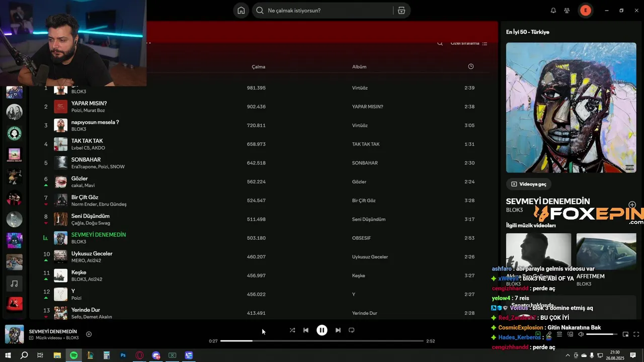Open the Özel sıralama sort dropdown
The height and width of the screenshot is (362, 644).
point(469,44)
